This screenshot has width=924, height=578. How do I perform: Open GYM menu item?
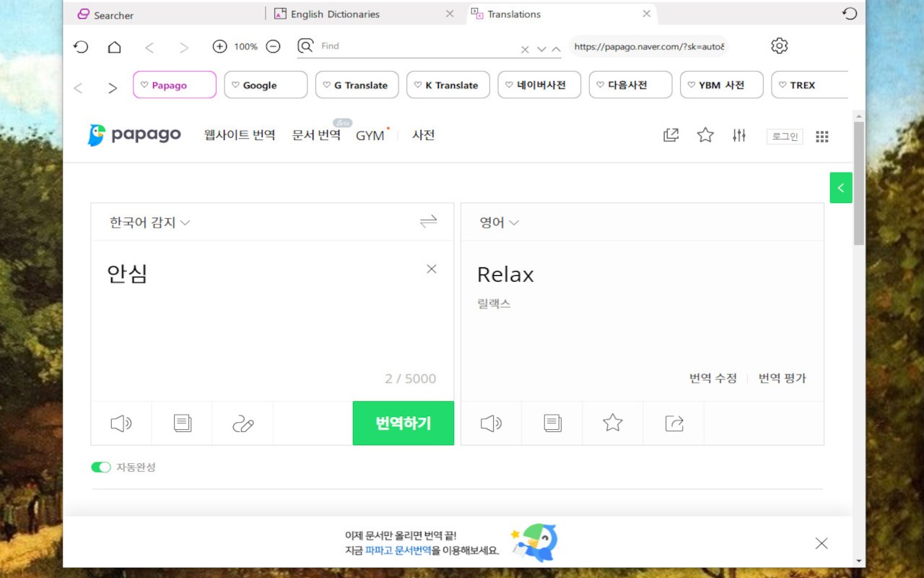pyautogui.click(x=370, y=136)
